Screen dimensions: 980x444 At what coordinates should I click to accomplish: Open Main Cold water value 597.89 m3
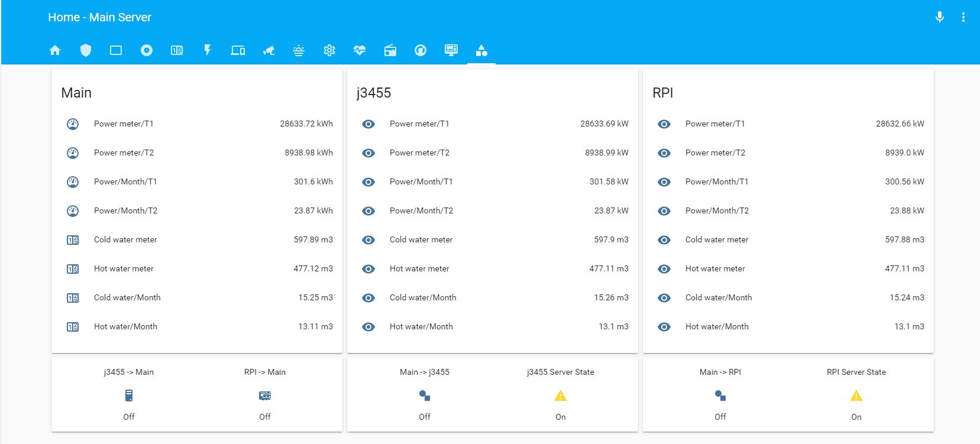click(313, 239)
